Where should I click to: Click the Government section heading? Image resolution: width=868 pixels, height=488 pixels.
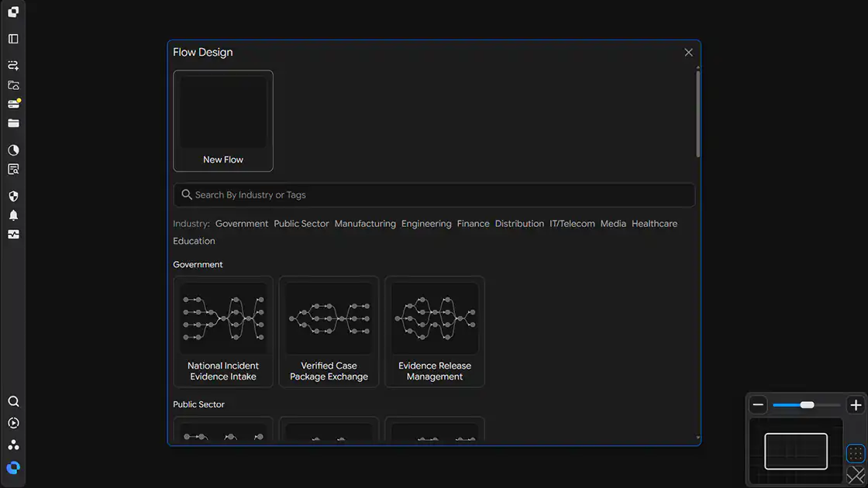[x=198, y=264]
